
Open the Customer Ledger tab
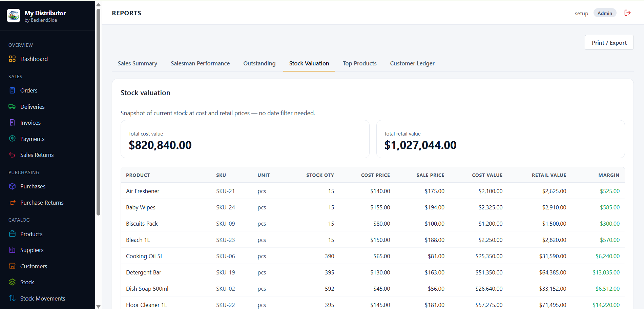click(412, 63)
